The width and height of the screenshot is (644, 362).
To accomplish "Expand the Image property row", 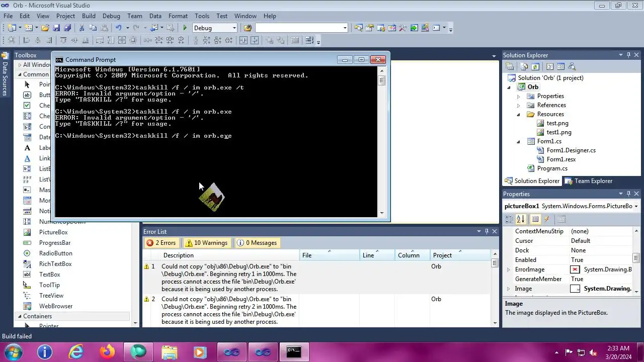I will (x=508, y=289).
